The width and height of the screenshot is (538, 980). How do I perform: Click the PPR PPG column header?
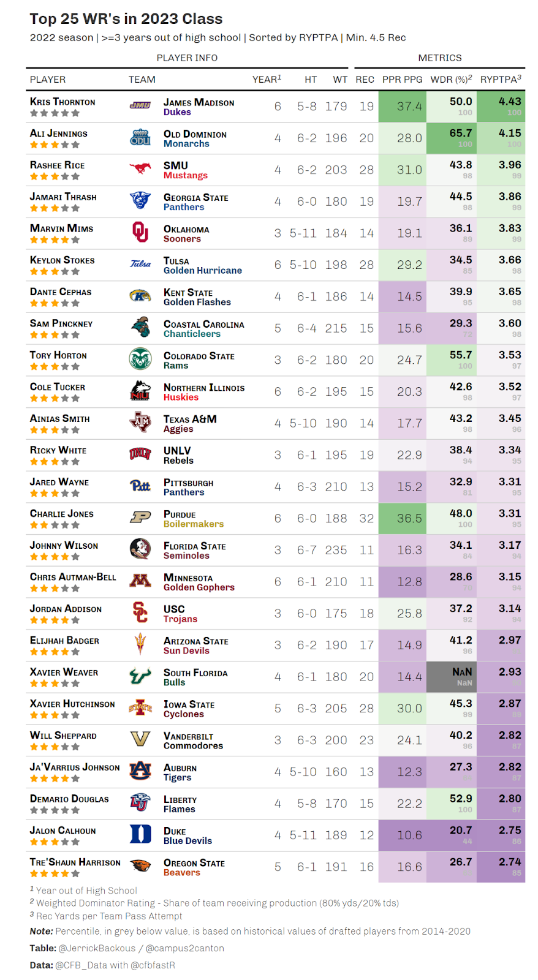402,80
